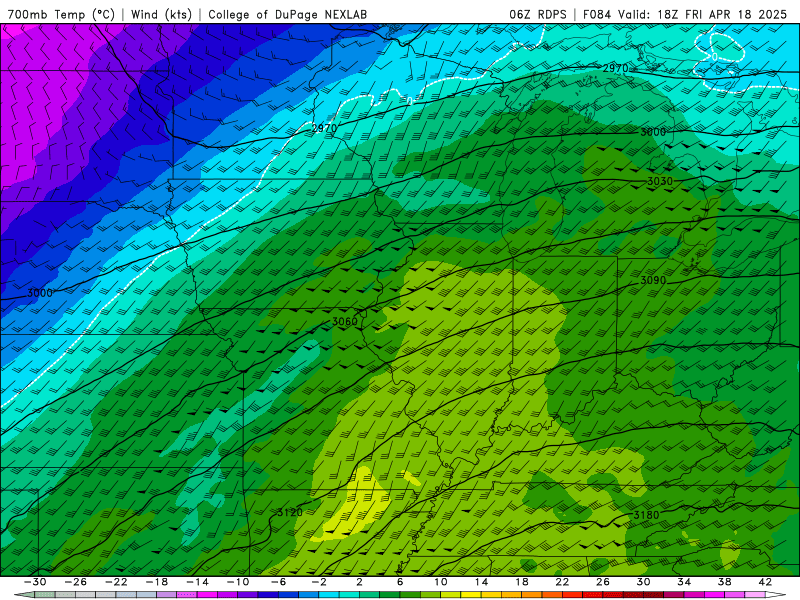Select the 6 colorbar tick label

(x=400, y=582)
